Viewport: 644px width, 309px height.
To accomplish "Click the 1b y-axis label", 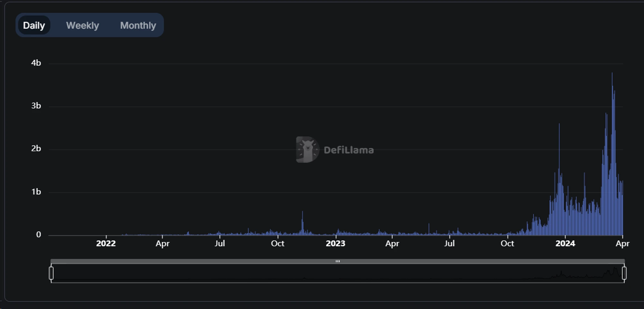I will 36,192.
